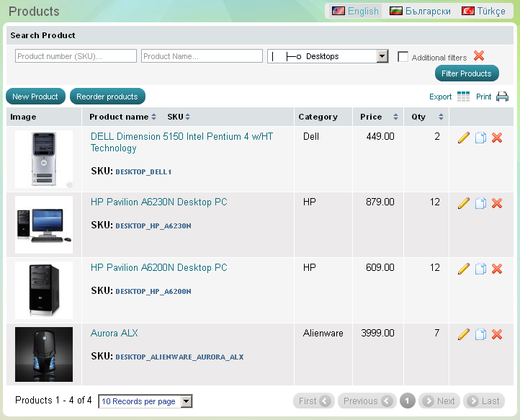This screenshot has height=420, width=520.
Task: Open the Aurora ALX product thumbnail
Action: (44, 354)
